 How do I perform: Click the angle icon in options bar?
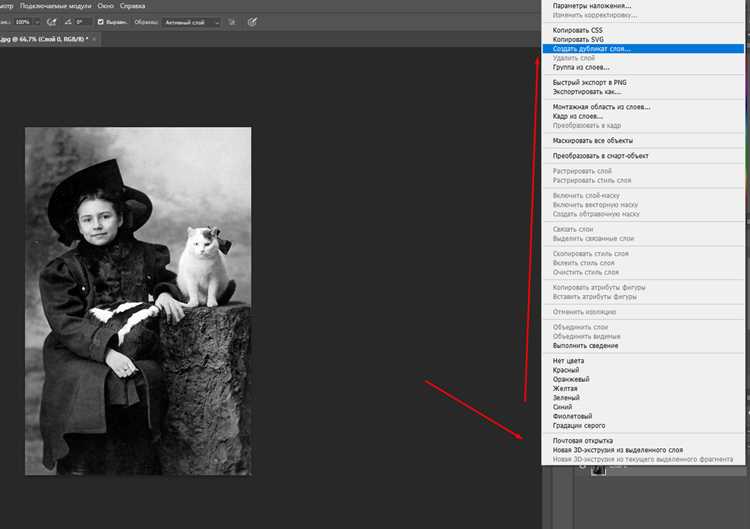coord(68,22)
